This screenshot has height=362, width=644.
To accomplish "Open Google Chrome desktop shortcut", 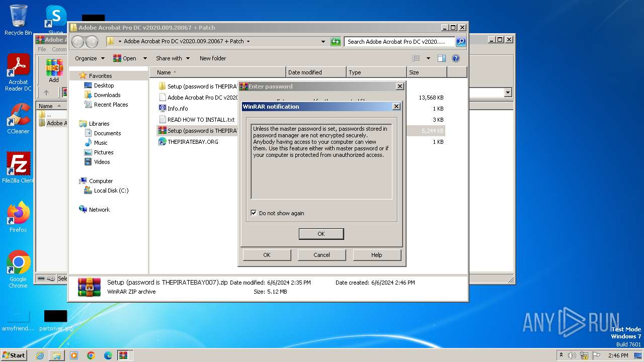I will [x=18, y=269].
